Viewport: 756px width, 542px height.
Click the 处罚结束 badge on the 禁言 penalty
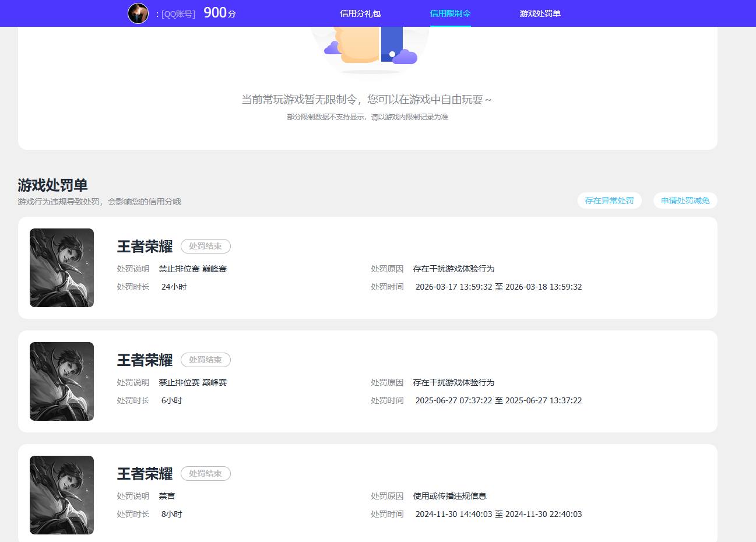206,473
